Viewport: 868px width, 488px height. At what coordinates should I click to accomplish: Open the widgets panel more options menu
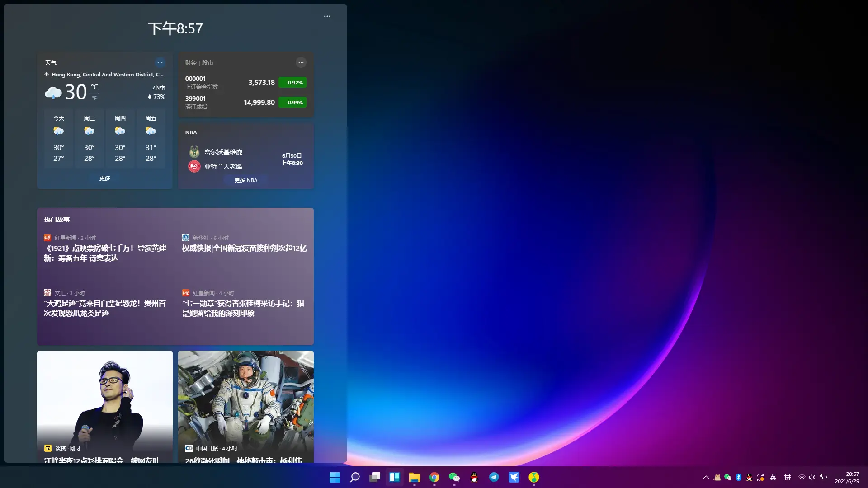pos(327,16)
